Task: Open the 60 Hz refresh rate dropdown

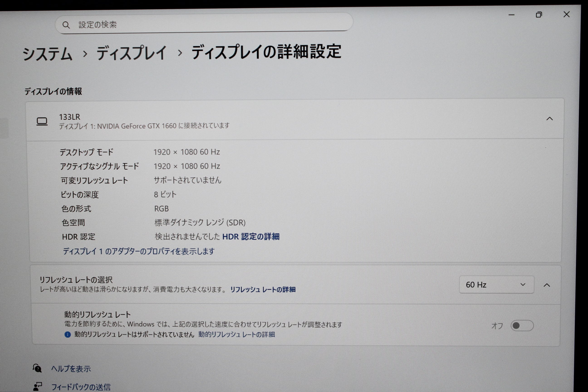Action: [x=496, y=285]
